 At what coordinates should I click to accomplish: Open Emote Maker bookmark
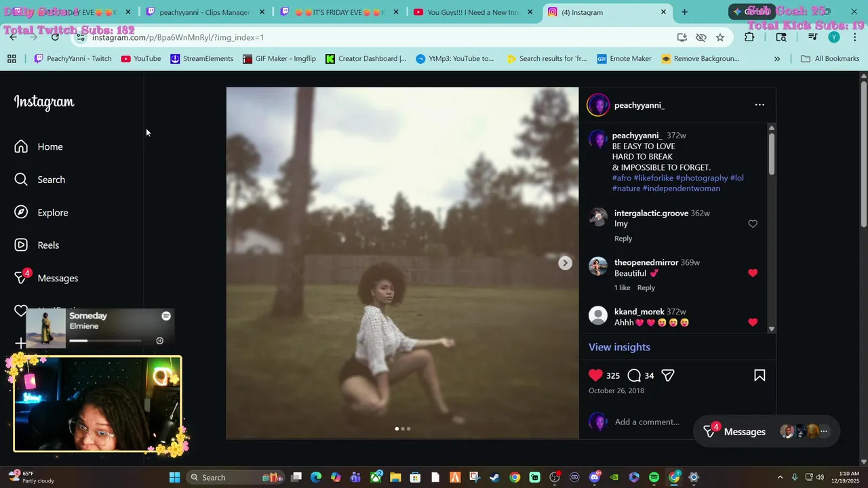click(625, 59)
